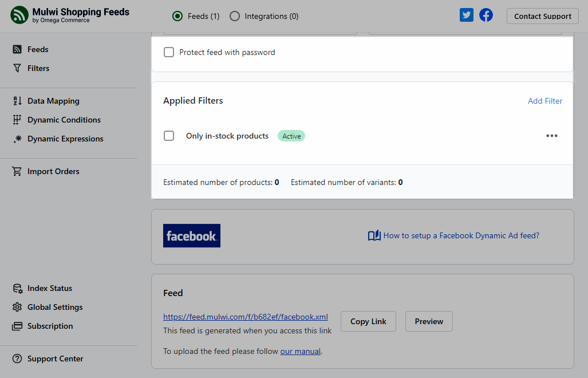
Task: Click the Mulwi Shopping Feeds logo icon
Action: coord(19,15)
